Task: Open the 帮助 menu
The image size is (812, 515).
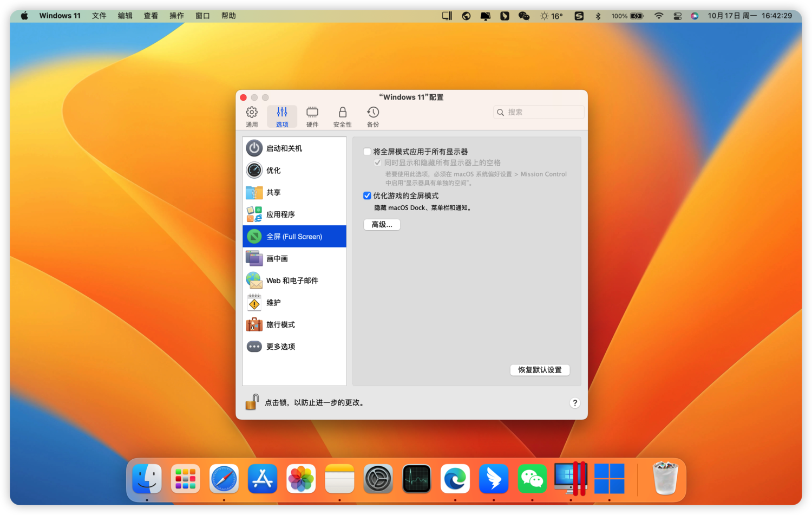Action: [x=228, y=16]
